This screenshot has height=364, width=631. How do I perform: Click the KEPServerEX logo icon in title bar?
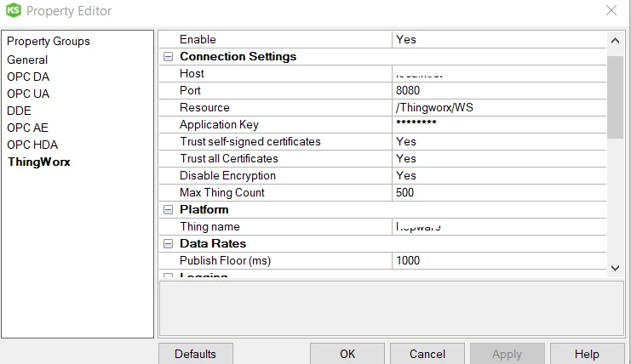14,10
